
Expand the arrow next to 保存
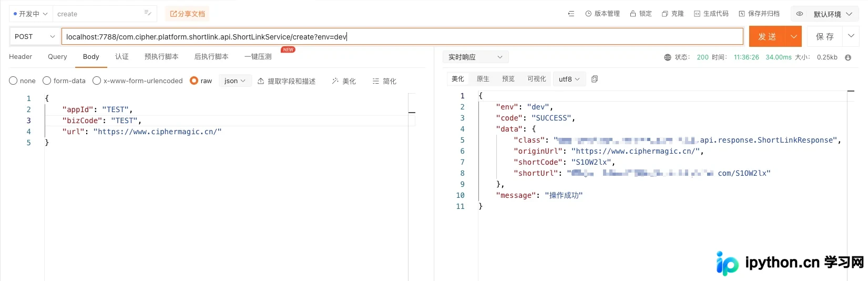point(851,36)
